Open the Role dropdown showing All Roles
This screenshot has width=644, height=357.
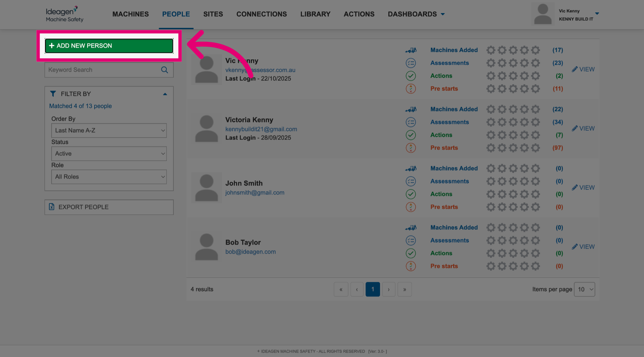109,177
